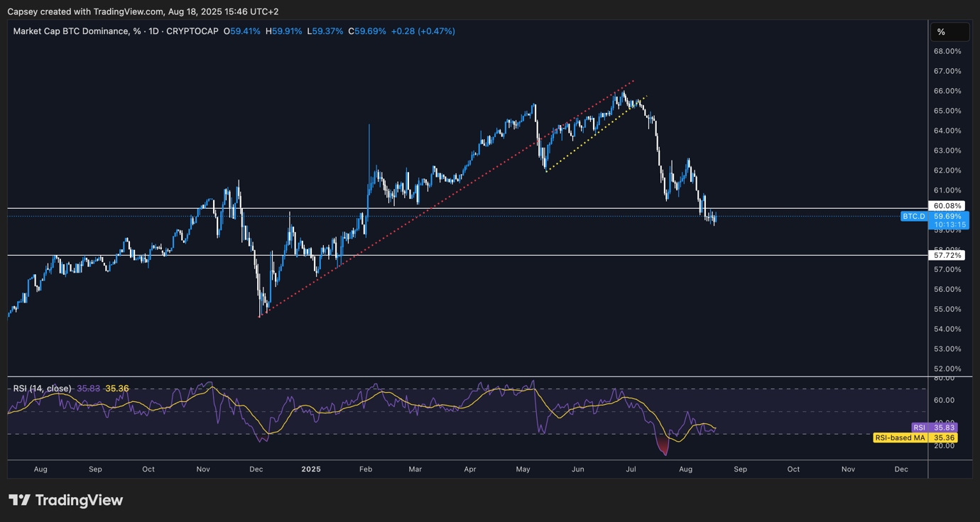Click the Dec label at far right of time axis
980x522 pixels.
click(901, 469)
